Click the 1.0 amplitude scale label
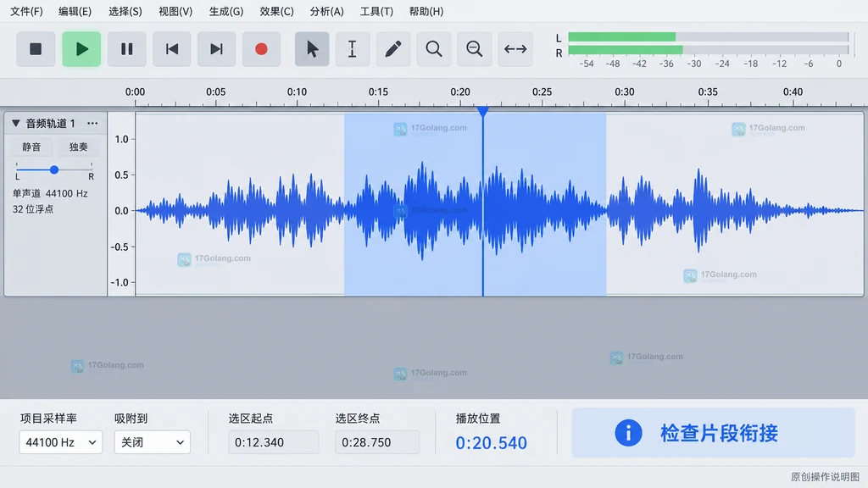 [x=121, y=140]
